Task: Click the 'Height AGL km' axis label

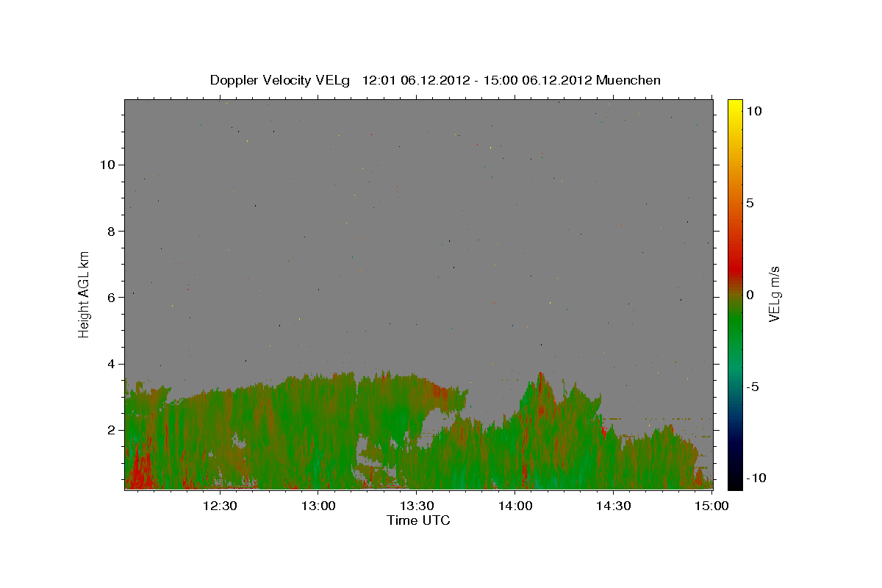Action: click(85, 293)
